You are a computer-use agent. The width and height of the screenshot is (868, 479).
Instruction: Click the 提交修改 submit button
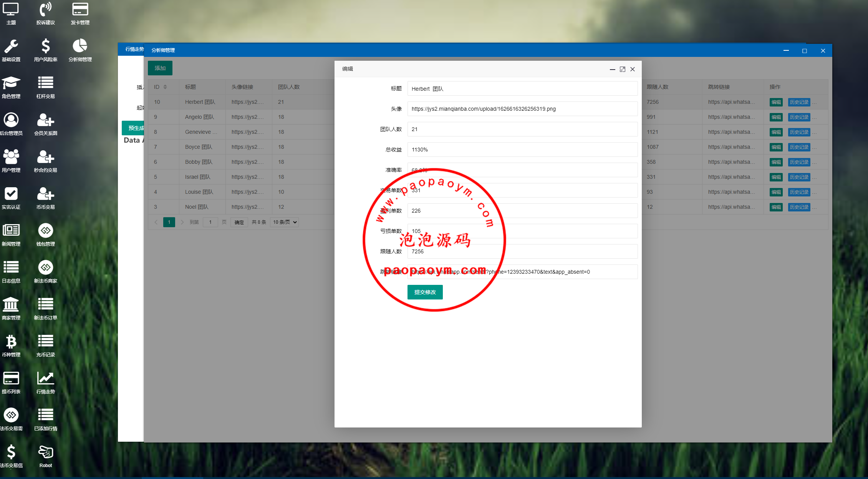(425, 292)
